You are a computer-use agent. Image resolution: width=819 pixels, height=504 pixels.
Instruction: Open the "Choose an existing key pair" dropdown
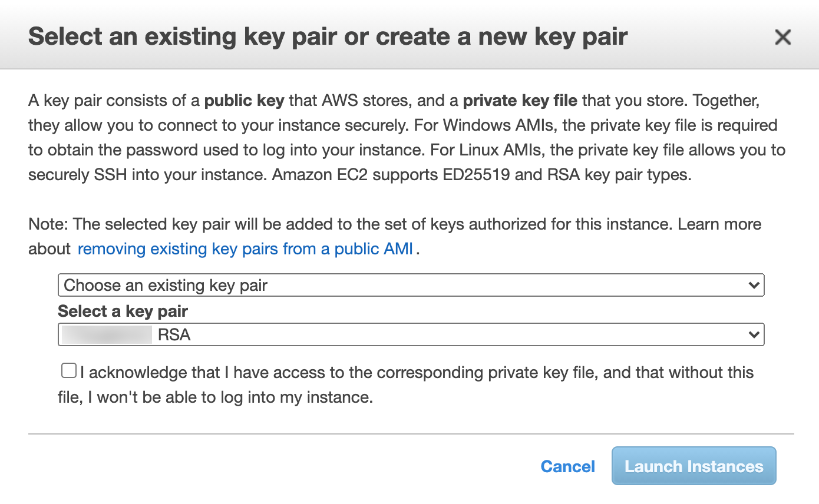(x=410, y=286)
